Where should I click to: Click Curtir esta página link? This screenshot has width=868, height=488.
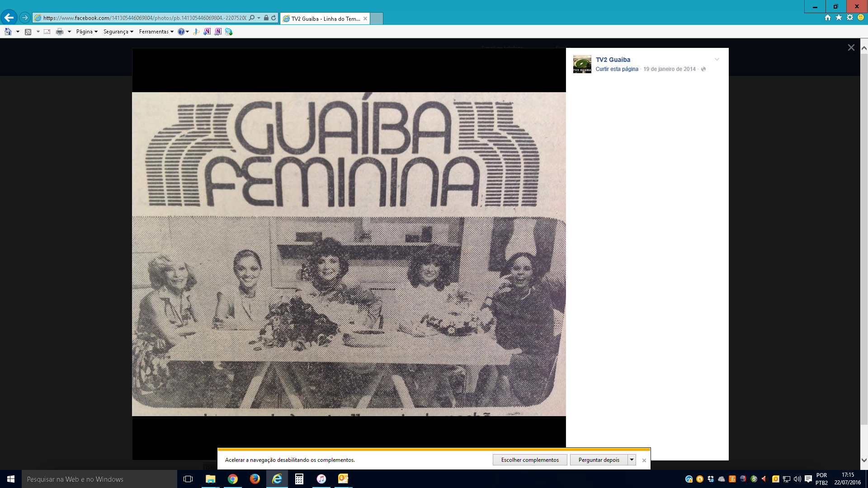(x=617, y=69)
